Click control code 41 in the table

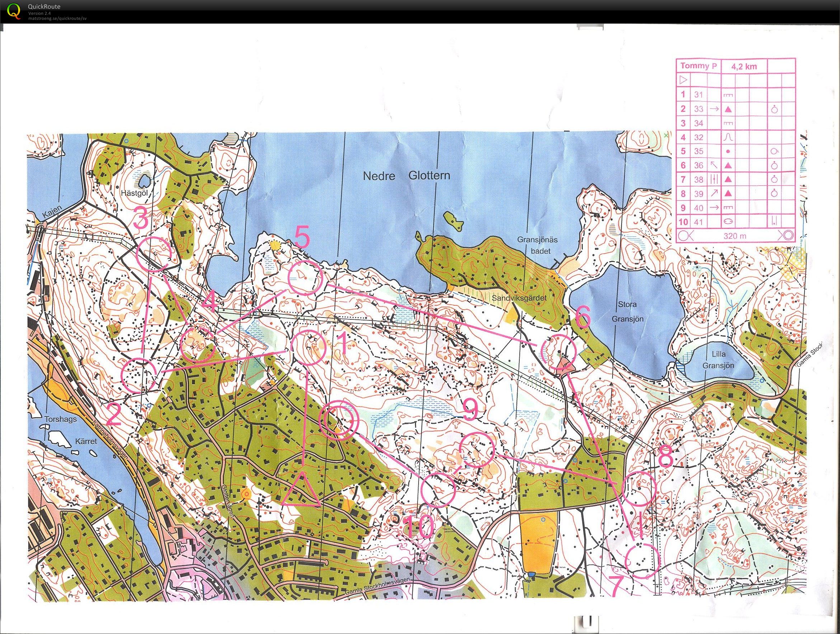(699, 221)
